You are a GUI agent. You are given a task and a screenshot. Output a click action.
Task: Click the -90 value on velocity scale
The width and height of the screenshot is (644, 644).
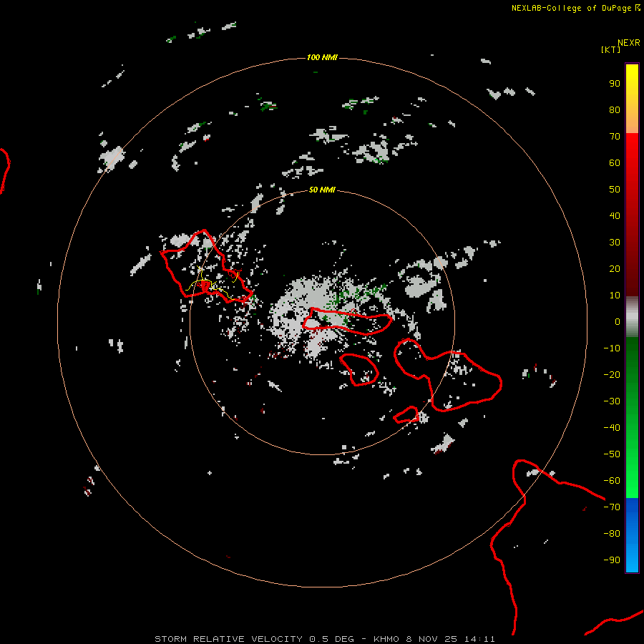coord(612,560)
